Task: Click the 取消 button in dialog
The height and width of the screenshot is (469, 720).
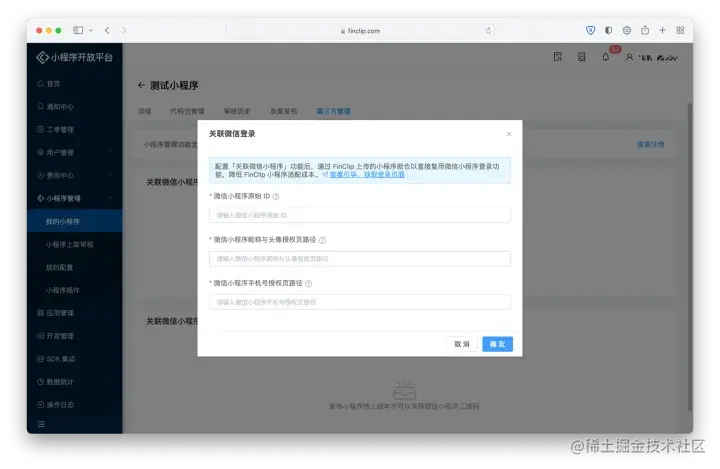Action: (x=462, y=344)
